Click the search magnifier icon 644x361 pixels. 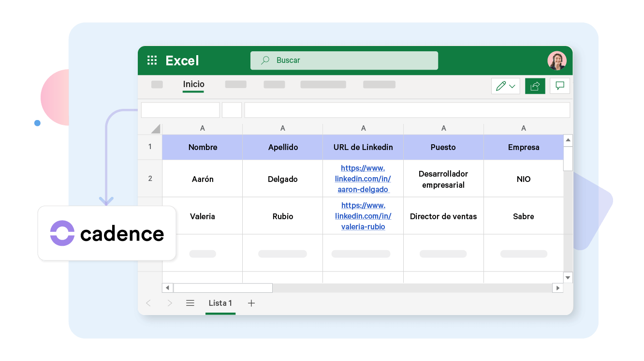[x=264, y=60]
